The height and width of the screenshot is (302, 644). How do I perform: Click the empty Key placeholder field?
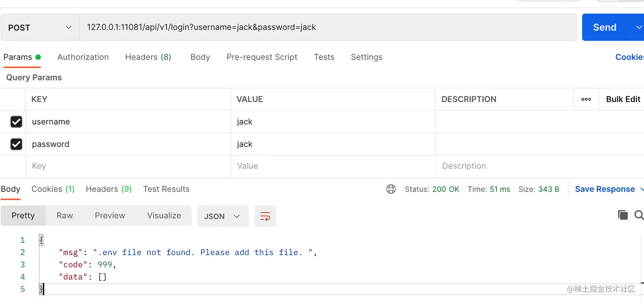click(x=128, y=166)
